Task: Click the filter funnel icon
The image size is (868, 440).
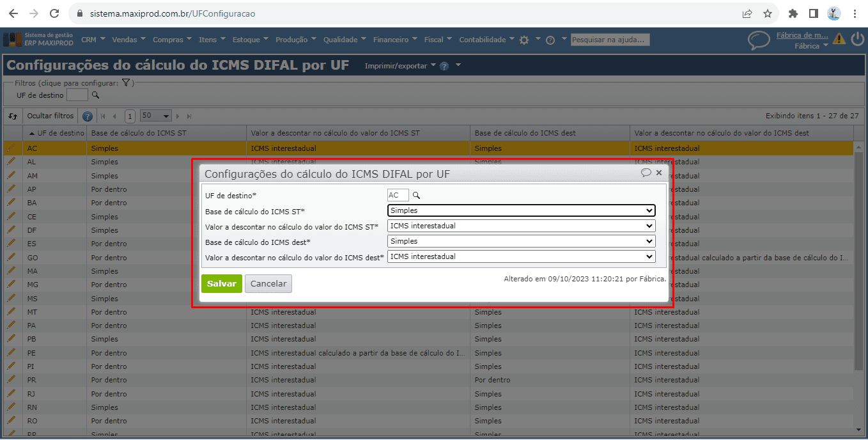Action: (126, 82)
